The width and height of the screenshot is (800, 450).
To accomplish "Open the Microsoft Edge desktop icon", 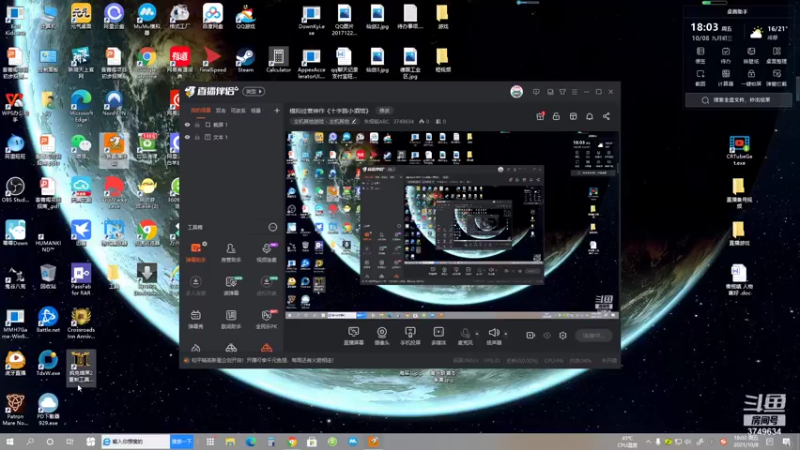I will (x=81, y=106).
